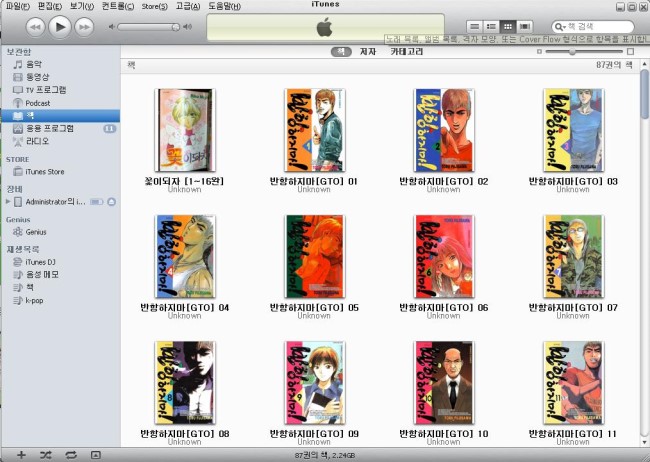This screenshot has width=650, height=462.
Task: Open the 고급 menu
Action: (x=187, y=6)
